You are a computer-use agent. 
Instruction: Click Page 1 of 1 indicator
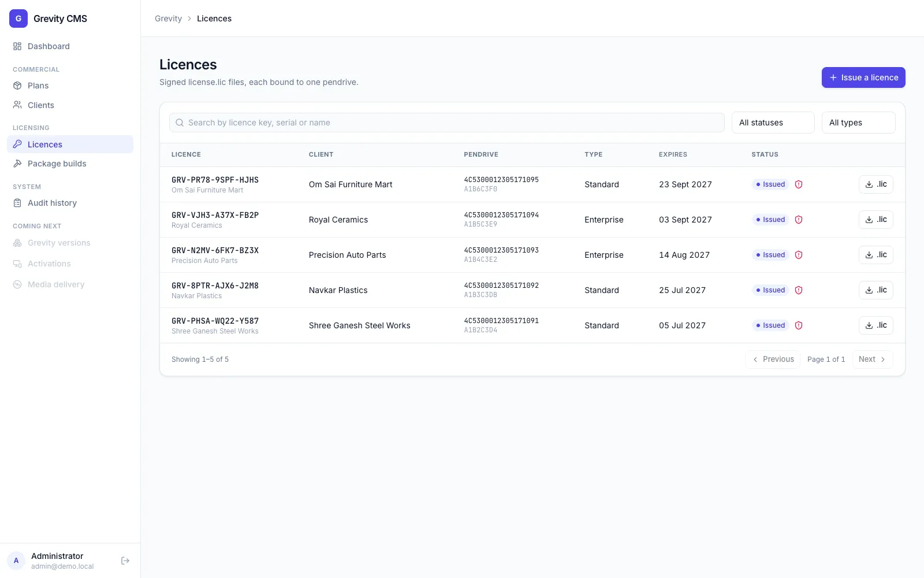pos(826,360)
